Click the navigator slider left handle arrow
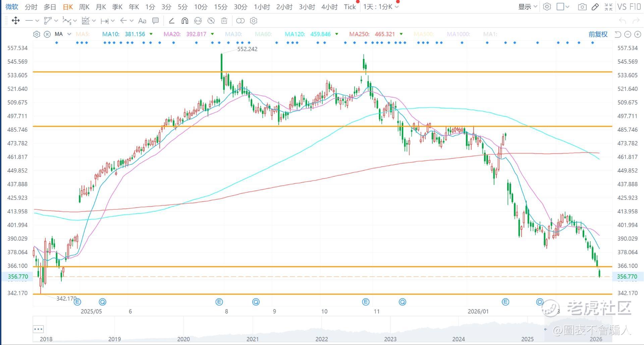The image size is (644, 345). pos(546,330)
